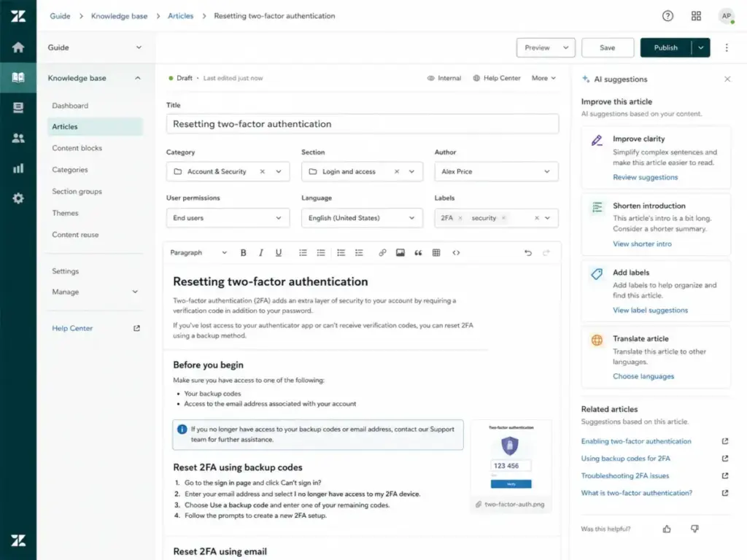
Task: Select Articles in the sidebar
Action: (x=95, y=127)
